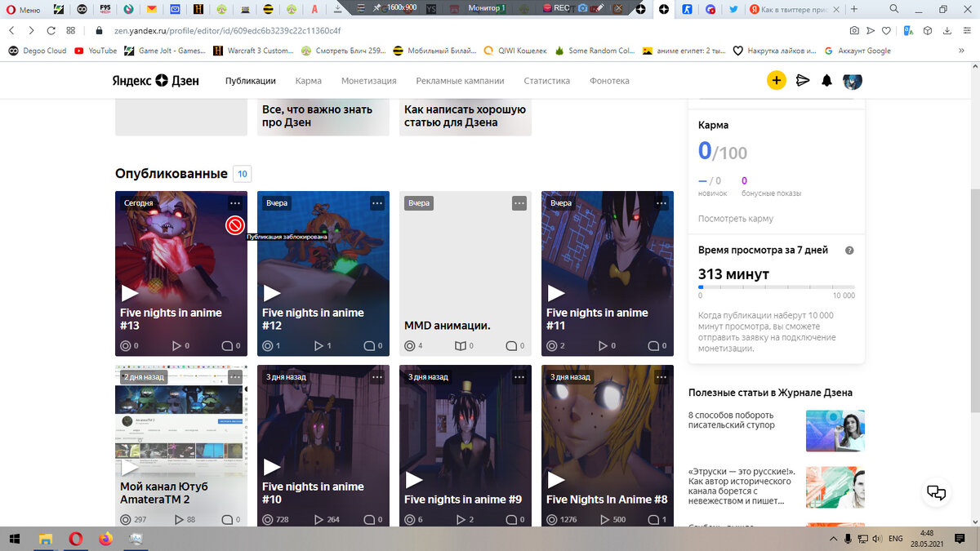
Task: Open a new browser tab with plus
Action: [854, 9]
